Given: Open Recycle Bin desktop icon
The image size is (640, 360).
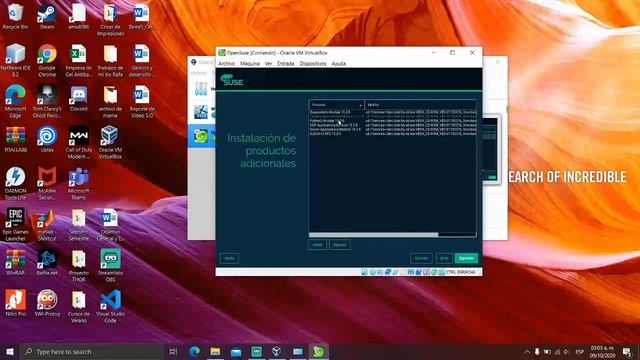Looking at the screenshot, I should (16, 17).
